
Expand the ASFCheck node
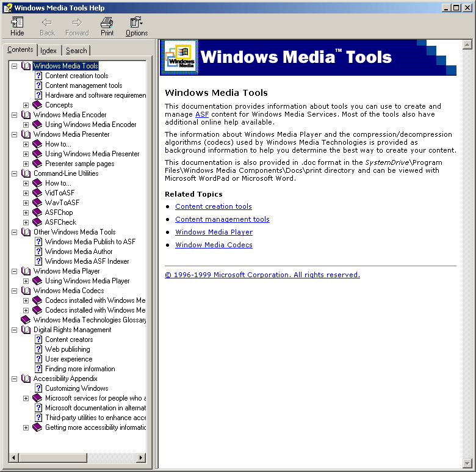pyautogui.click(x=26, y=222)
